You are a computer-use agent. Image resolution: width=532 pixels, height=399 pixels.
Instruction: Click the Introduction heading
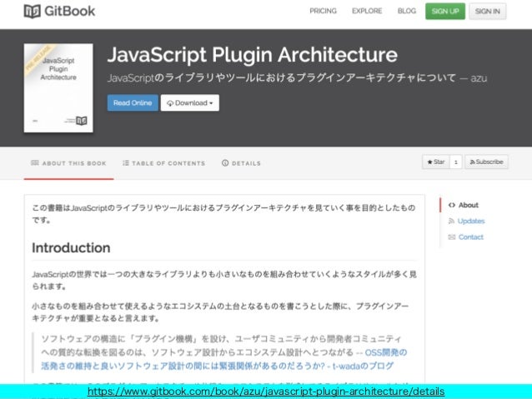click(71, 247)
